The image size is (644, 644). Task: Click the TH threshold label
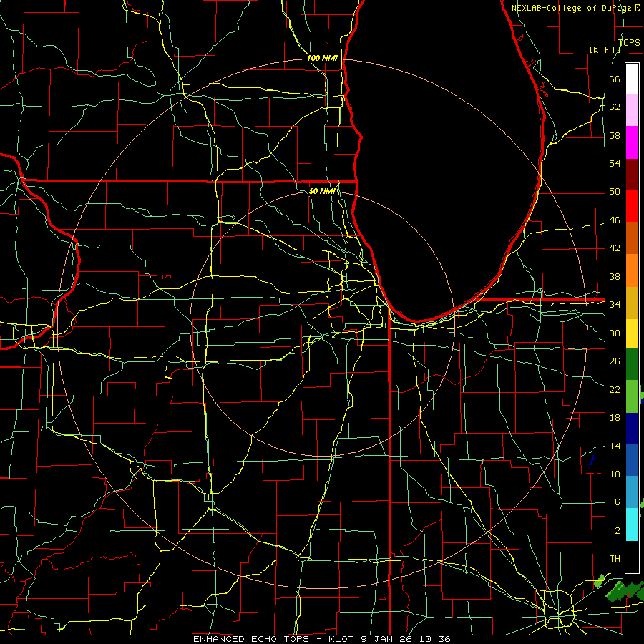615,558
